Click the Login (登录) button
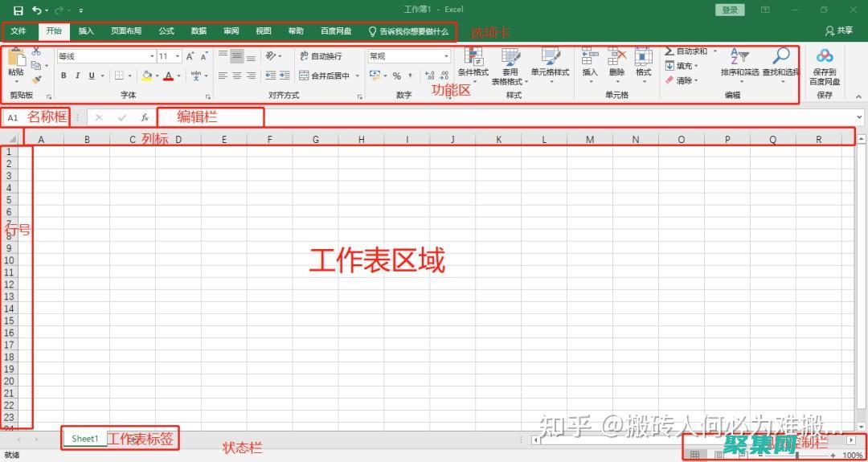This screenshot has height=462, width=868. pyautogui.click(x=729, y=10)
